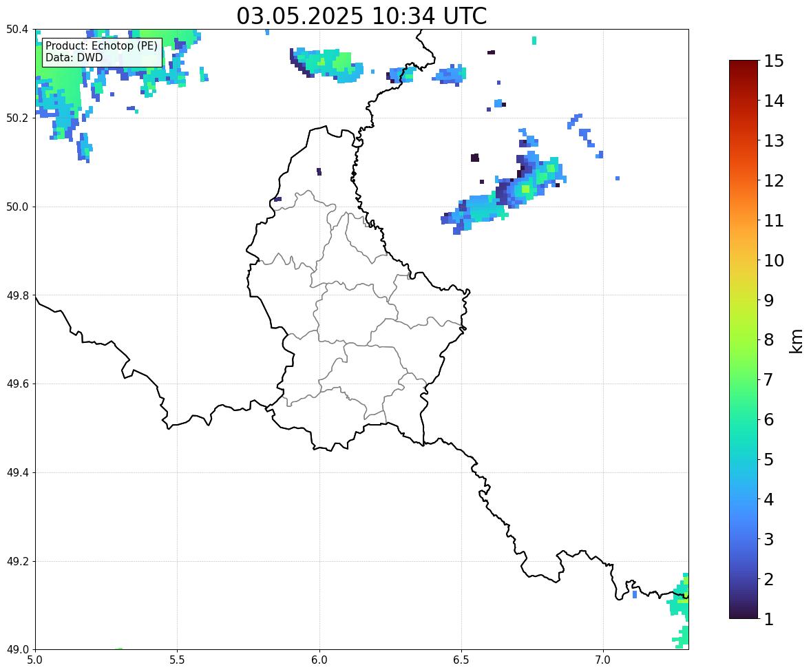The height and width of the screenshot is (672, 811).
Task: Click colorbar tick label 15
Action: tap(774, 61)
